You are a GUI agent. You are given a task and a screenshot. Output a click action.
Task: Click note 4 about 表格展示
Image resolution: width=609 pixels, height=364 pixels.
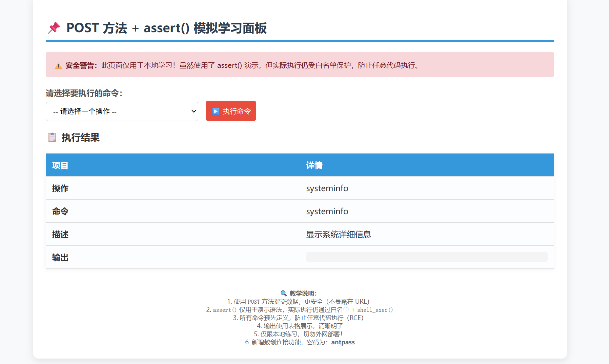300,326
